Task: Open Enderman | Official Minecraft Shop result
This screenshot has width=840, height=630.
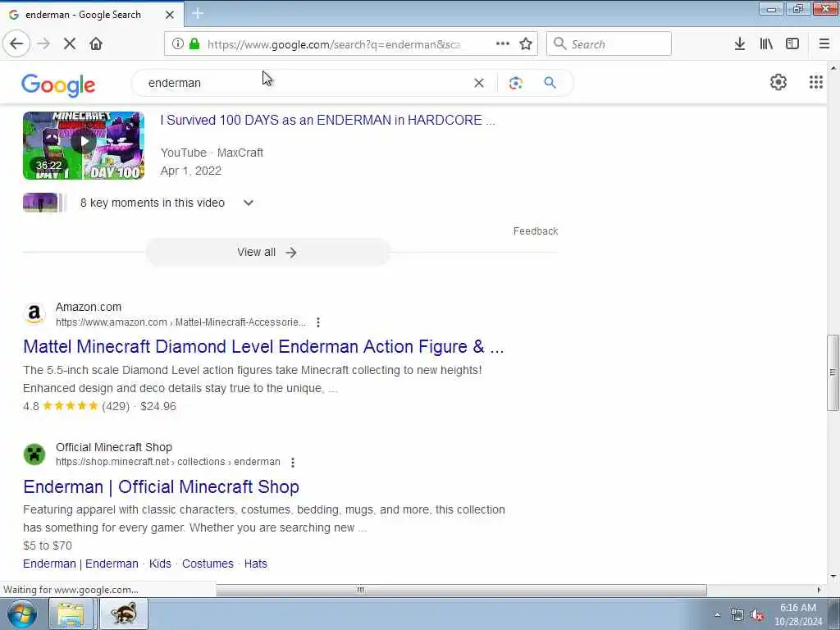Action: coord(162,487)
